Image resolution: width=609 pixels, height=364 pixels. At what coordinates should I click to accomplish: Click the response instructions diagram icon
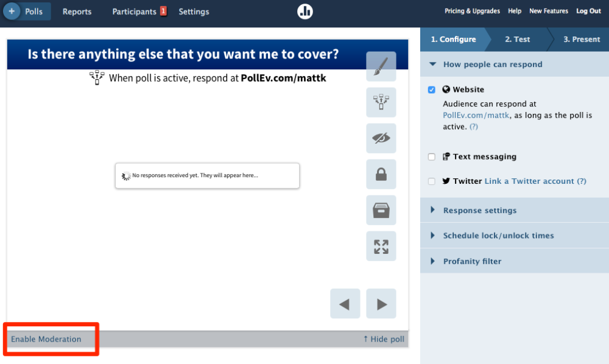pyautogui.click(x=381, y=102)
